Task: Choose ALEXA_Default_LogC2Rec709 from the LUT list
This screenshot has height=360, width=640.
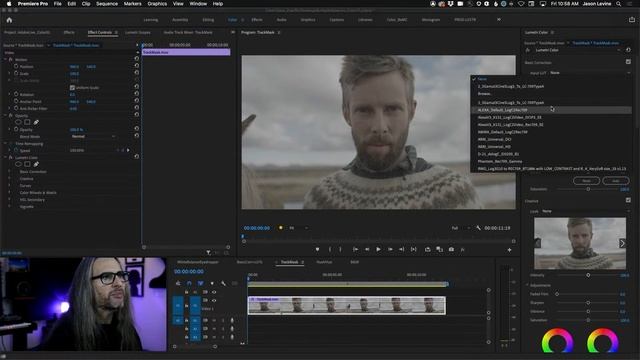Action: 551,110
